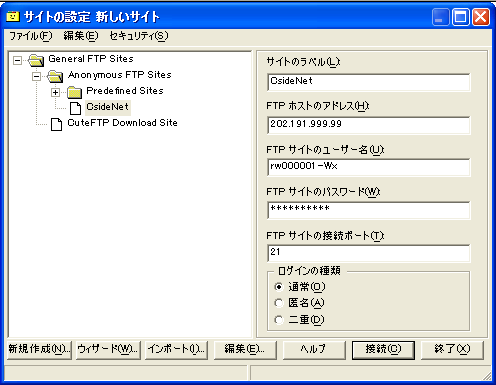Select the Anonymous FTP Sites tree label
This screenshot has height=385, width=496.
click(120, 75)
